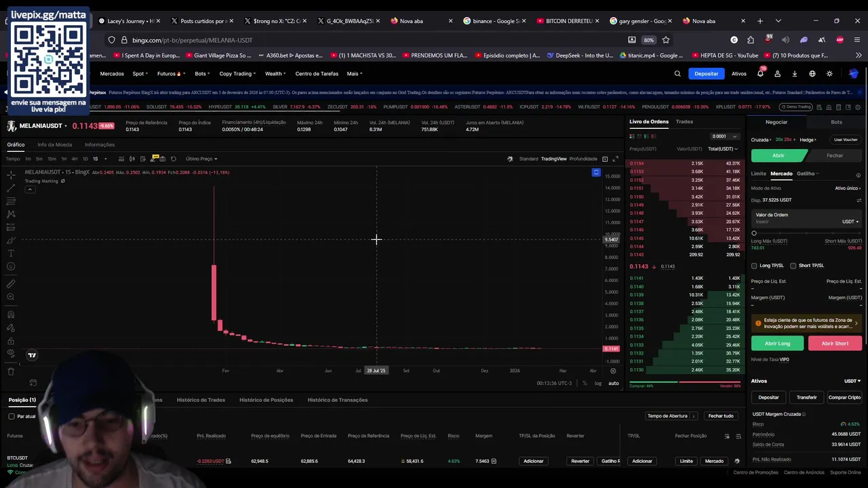The height and width of the screenshot is (488, 868).
Task: Switch to the Trades tab
Action: 684,122
